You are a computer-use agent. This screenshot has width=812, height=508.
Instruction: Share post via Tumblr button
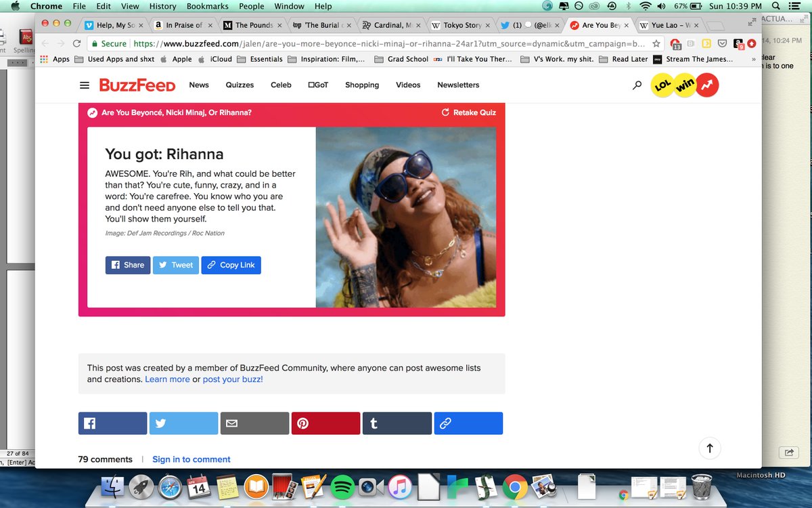(x=397, y=423)
